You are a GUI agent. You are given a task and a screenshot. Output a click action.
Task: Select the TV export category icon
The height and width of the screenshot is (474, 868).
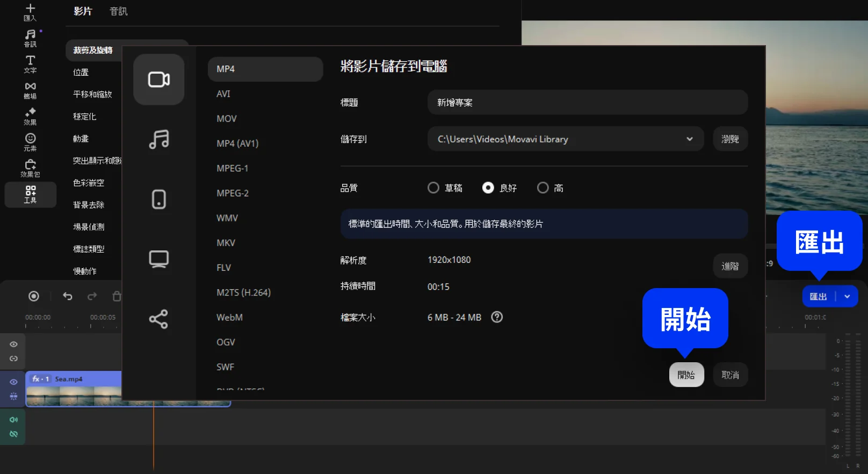(x=159, y=259)
